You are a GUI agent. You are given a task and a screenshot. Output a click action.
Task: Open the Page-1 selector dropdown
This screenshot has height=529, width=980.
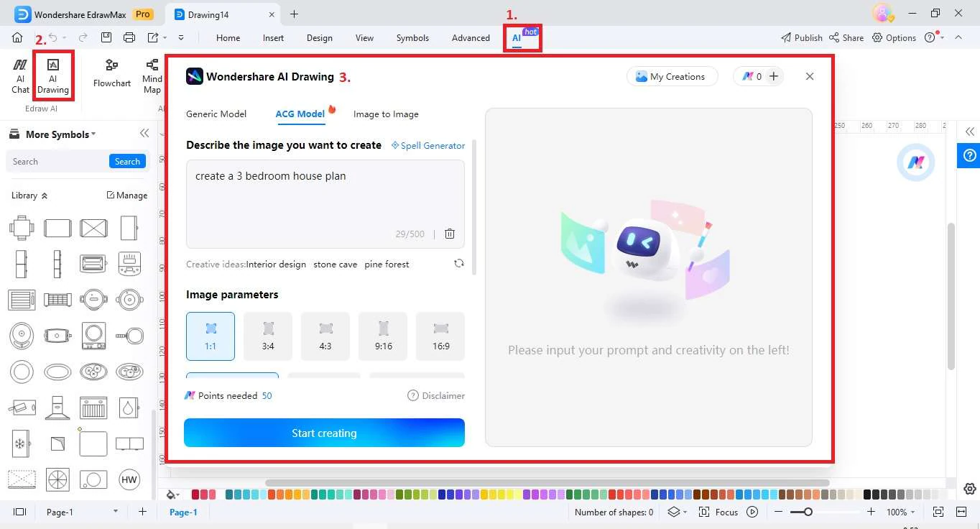pyautogui.click(x=115, y=511)
